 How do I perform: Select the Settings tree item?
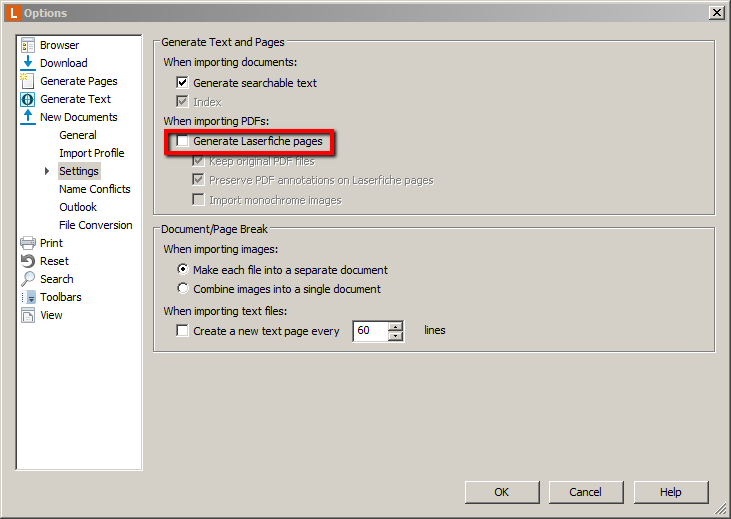tap(79, 171)
